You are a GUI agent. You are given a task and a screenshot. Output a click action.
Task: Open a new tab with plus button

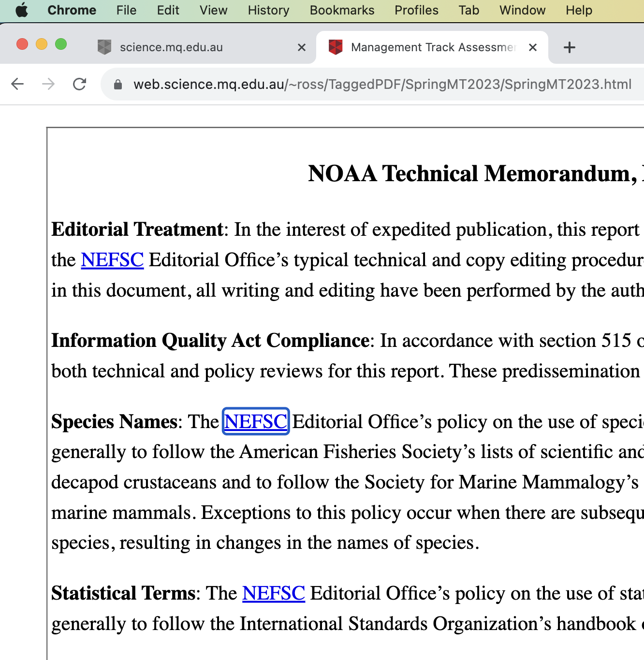tap(569, 47)
